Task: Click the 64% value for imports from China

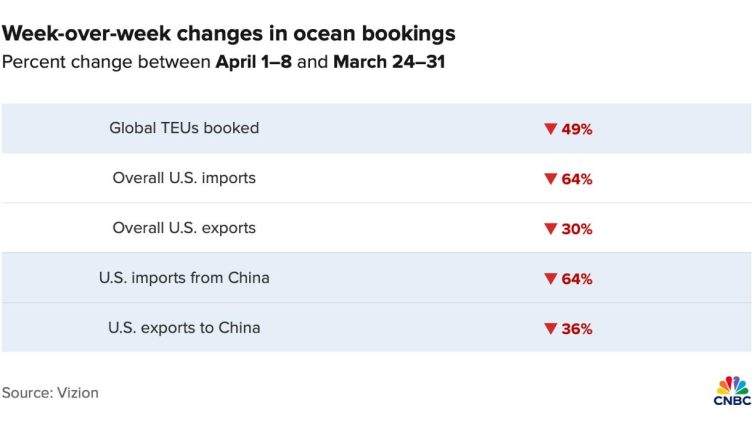Action: [576, 278]
